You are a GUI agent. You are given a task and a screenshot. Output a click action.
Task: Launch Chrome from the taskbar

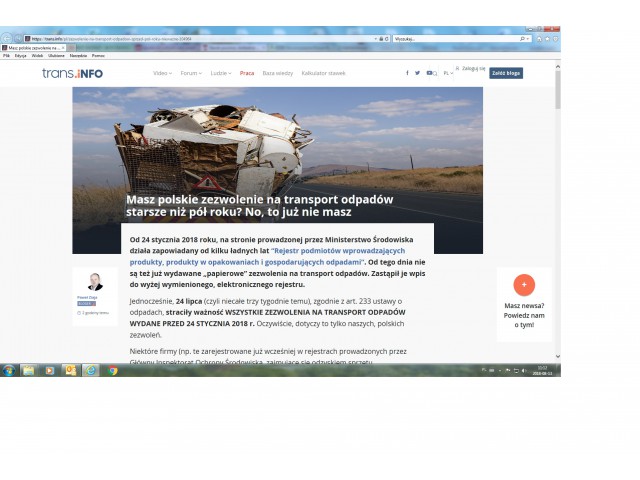point(113,370)
